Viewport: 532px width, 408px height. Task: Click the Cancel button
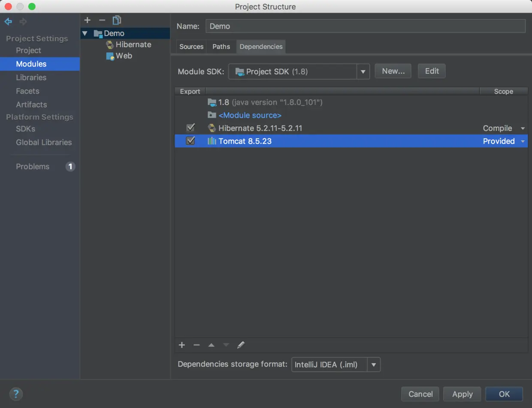coord(420,394)
